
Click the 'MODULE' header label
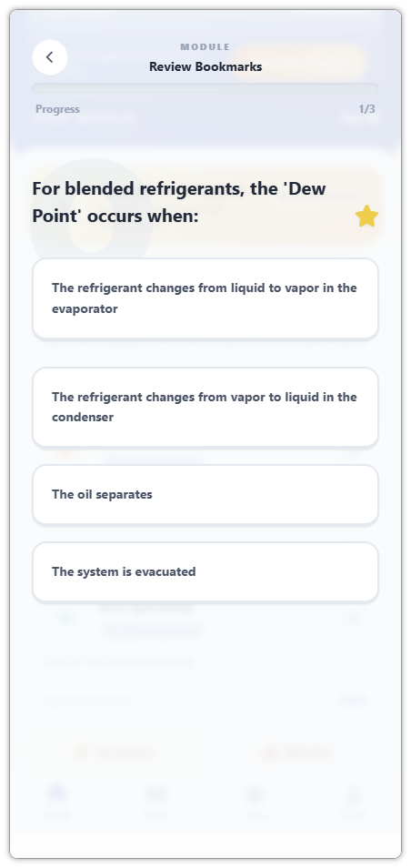click(205, 47)
